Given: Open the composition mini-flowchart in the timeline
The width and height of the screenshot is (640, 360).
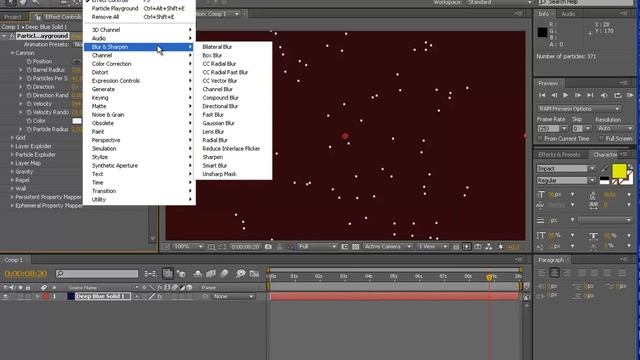Looking at the screenshot, I should [150, 273].
